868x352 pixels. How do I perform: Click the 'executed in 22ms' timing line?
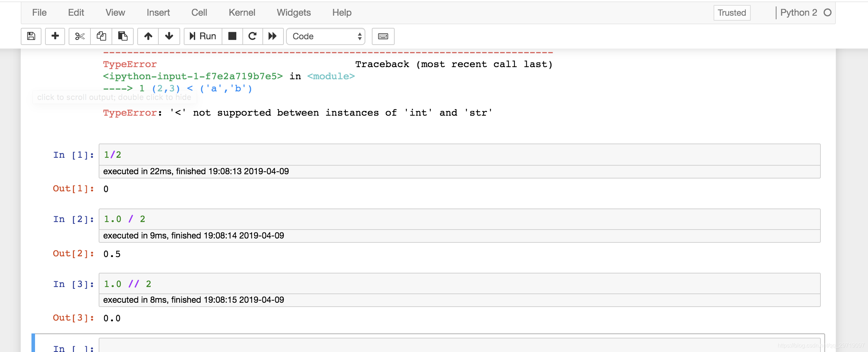[196, 171]
